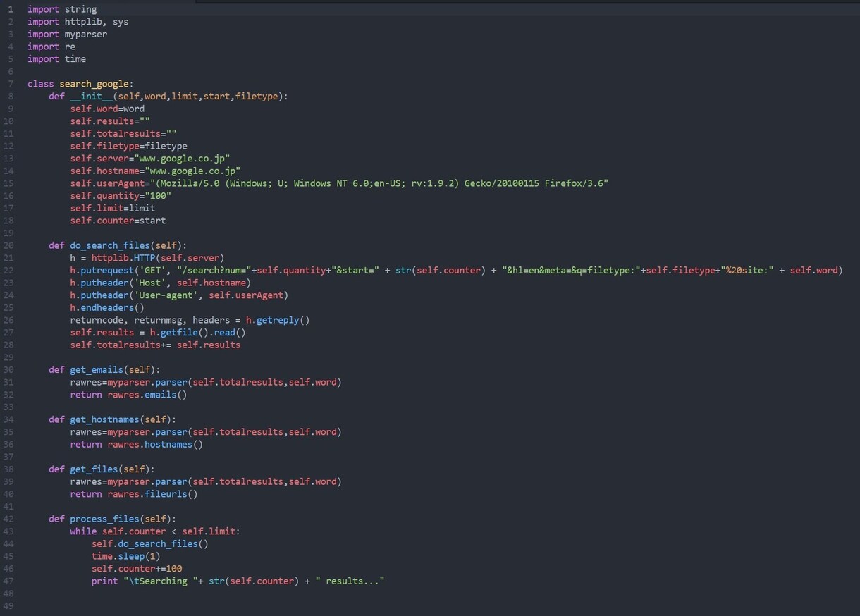Click the "self.filetype=filetype" assignment
This screenshot has width=860, height=616.
coord(129,146)
